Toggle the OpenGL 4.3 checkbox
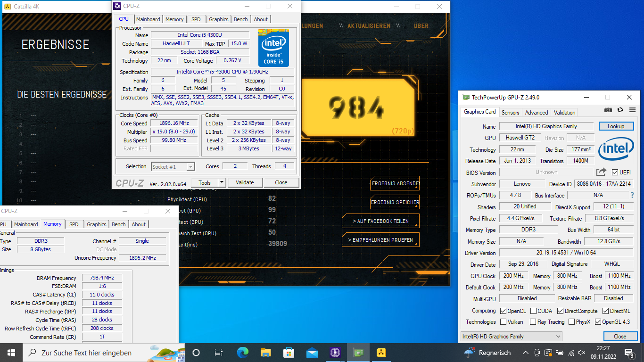The height and width of the screenshot is (362, 644). tap(598, 322)
